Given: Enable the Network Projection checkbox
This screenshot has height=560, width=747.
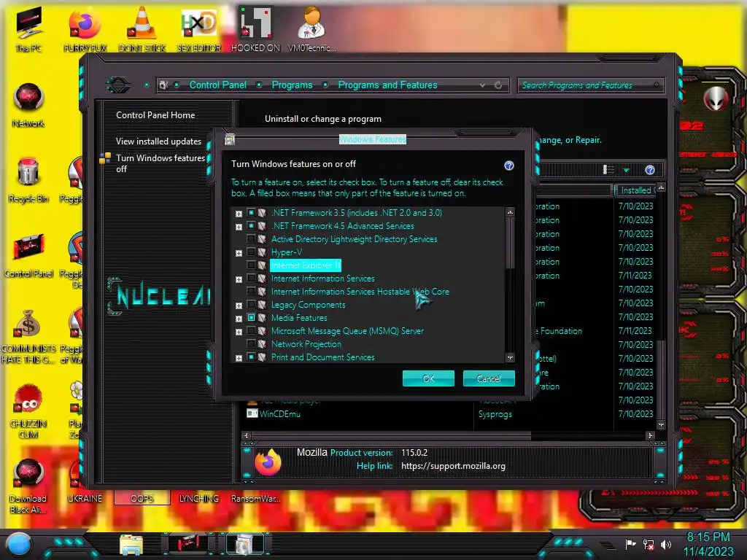Looking at the screenshot, I should click(251, 343).
